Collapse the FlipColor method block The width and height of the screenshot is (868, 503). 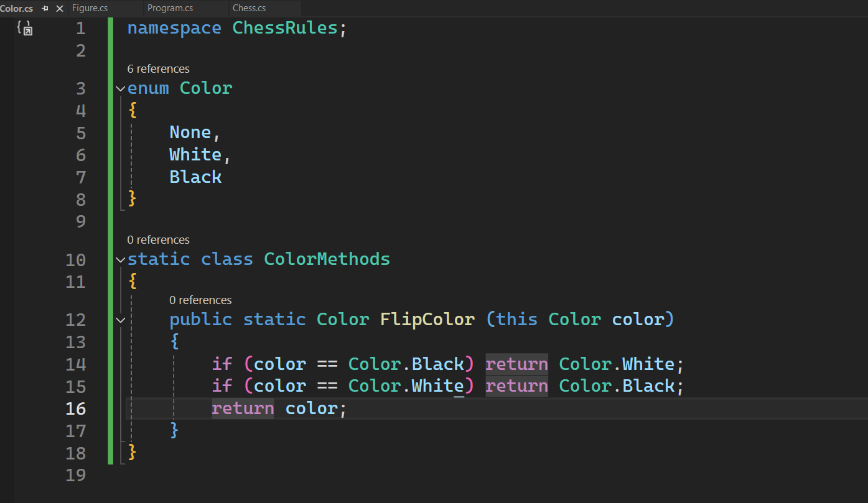click(x=120, y=320)
